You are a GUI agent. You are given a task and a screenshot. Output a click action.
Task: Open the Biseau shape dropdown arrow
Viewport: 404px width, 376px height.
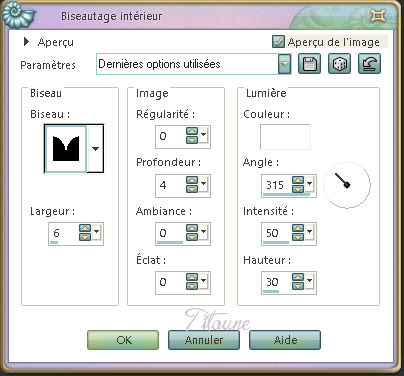96,149
